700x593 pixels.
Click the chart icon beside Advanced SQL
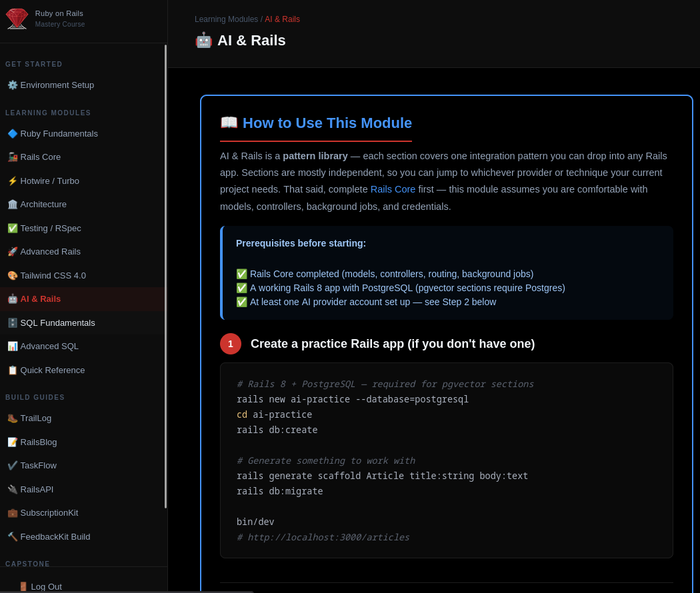click(x=13, y=346)
